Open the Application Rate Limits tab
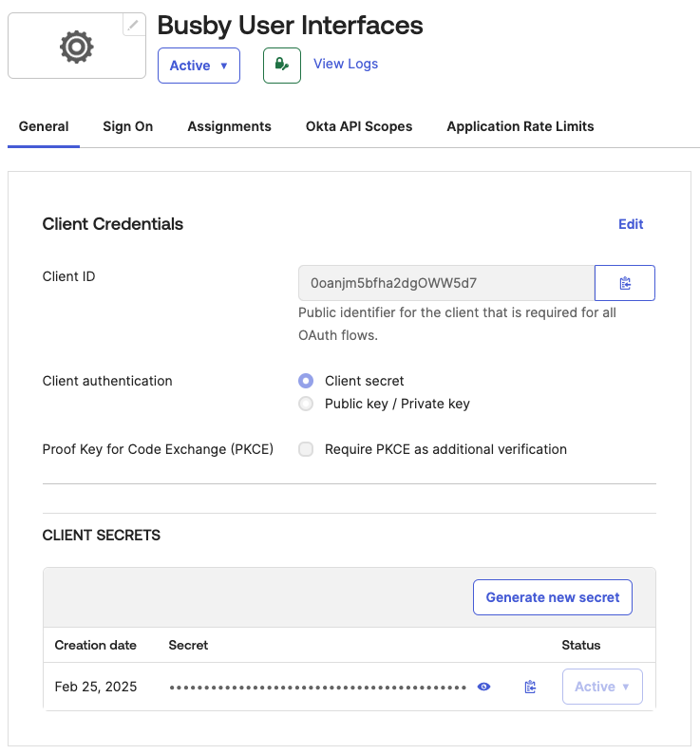The image size is (700, 754). [x=520, y=126]
